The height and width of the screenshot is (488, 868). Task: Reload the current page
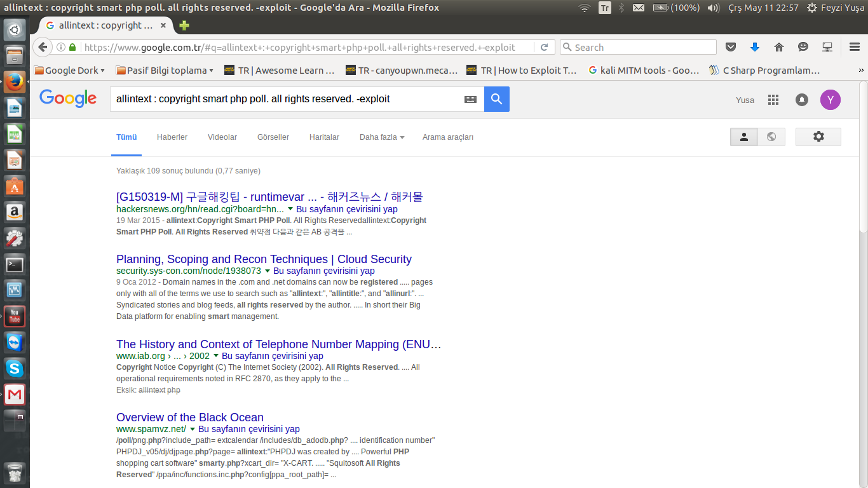click(544, 47)
